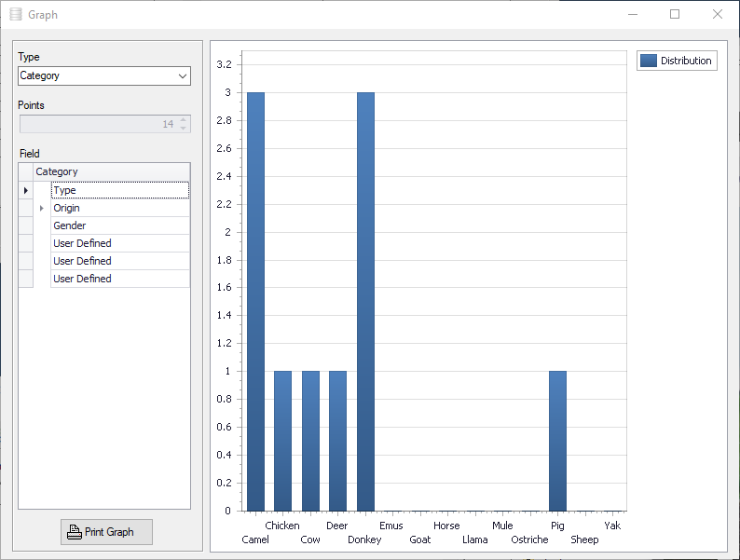740x560 pixels.
Task: Click the Cow axis label
Action: (310, 540)
